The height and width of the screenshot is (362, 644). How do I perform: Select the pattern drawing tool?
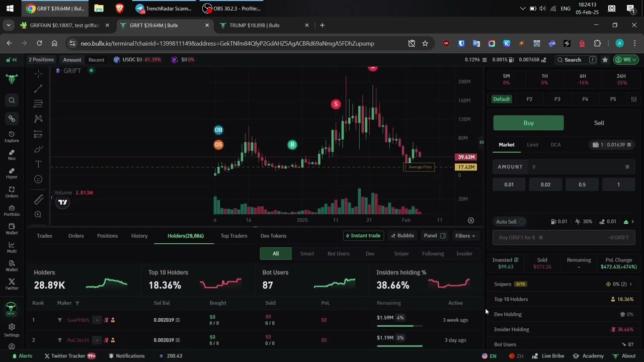click(38, 119)
